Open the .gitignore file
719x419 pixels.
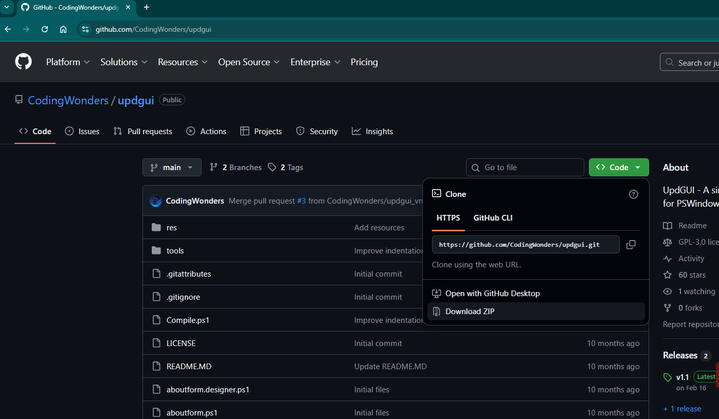click(x=183, y=297)
